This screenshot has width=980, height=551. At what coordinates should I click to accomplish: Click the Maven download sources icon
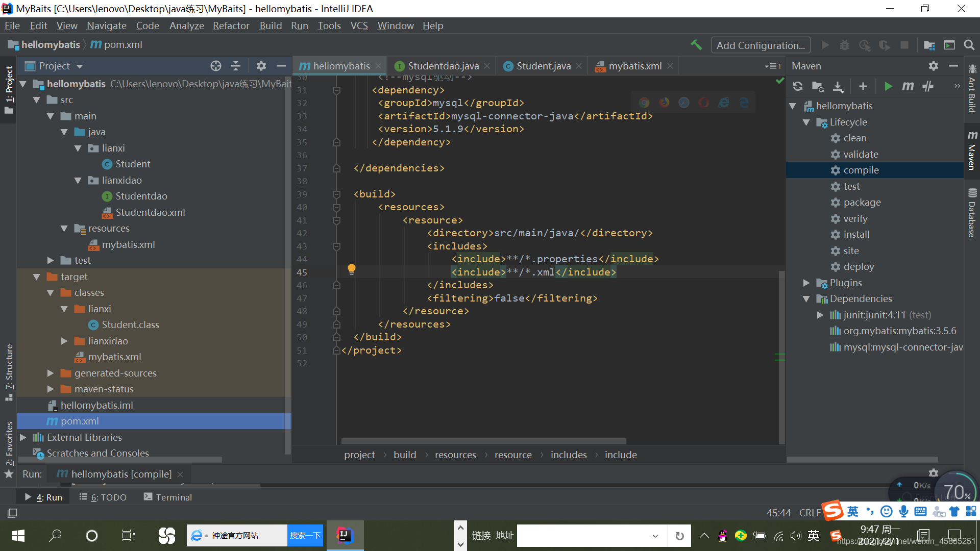click(x=838, y=86)
